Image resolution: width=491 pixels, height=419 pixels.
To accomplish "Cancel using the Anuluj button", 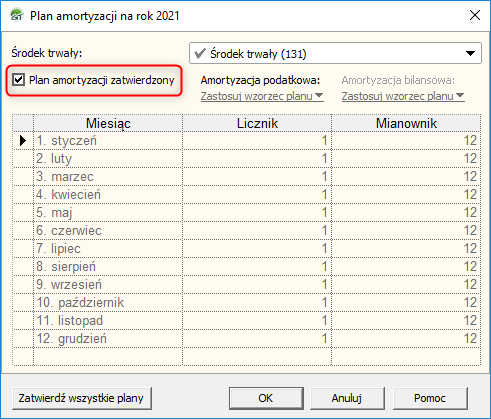I will 347,398.
